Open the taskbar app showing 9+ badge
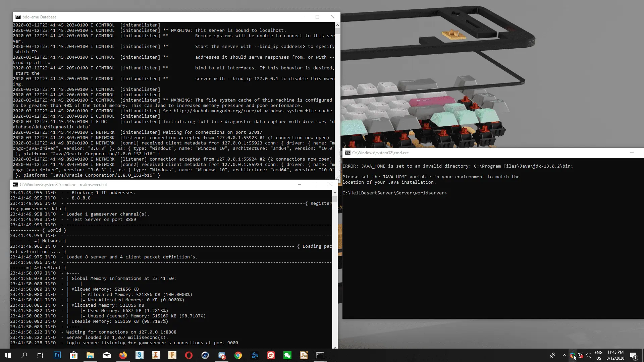644x362 pixels. [x=222, y=355]
